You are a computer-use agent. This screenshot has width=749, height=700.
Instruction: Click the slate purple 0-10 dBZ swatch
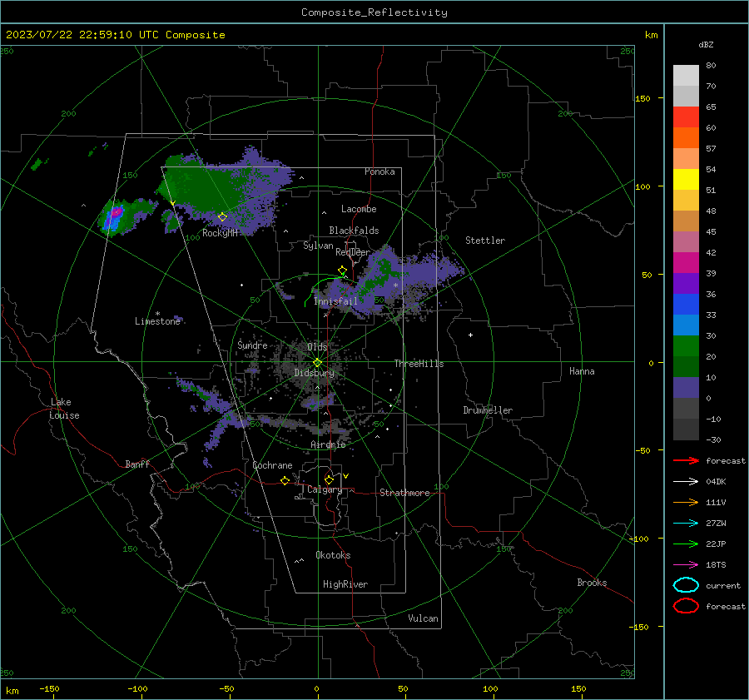tap(686, 387)
